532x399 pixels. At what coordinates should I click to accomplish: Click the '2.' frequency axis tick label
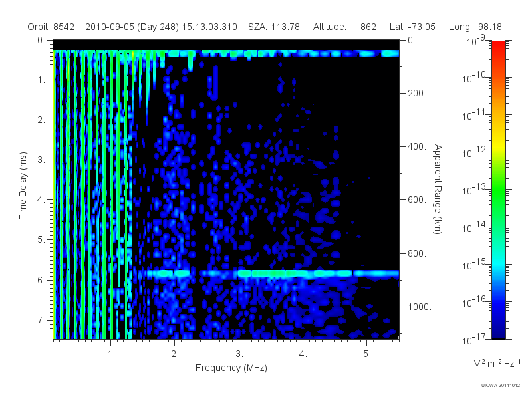(x=175, y=354)
